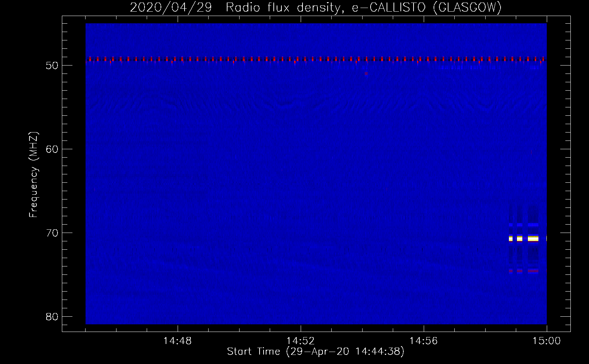This screenshot has height=364, width=589.
Task: Select the 'Frequency (MHZ)' y-axis label
Action: tap(34, 175)
